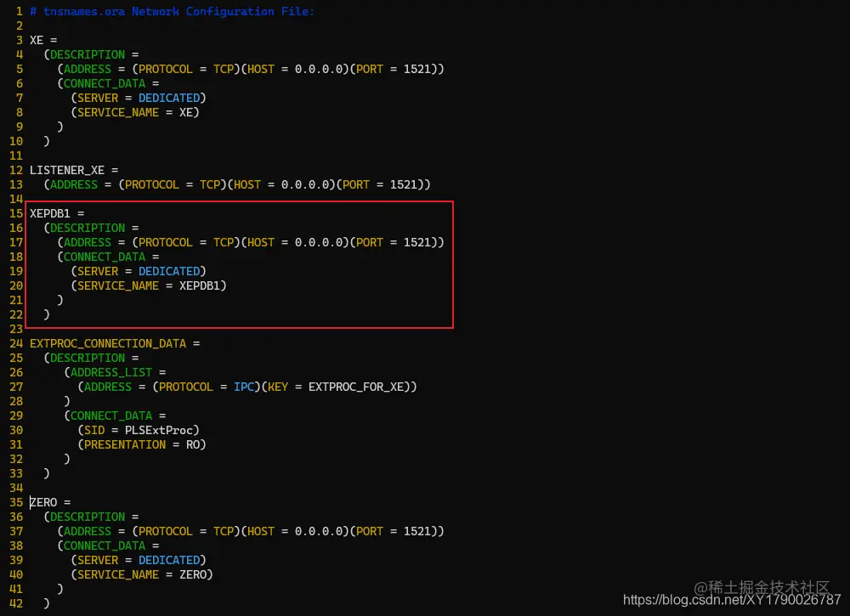Click the DEDICATED value on line 39
This screenshot has width=850, height=616.
point(169,560)
